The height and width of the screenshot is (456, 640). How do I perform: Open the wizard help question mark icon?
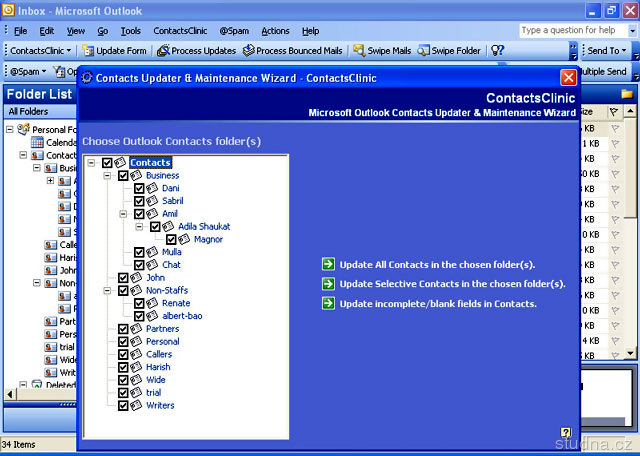click(565, 432)
